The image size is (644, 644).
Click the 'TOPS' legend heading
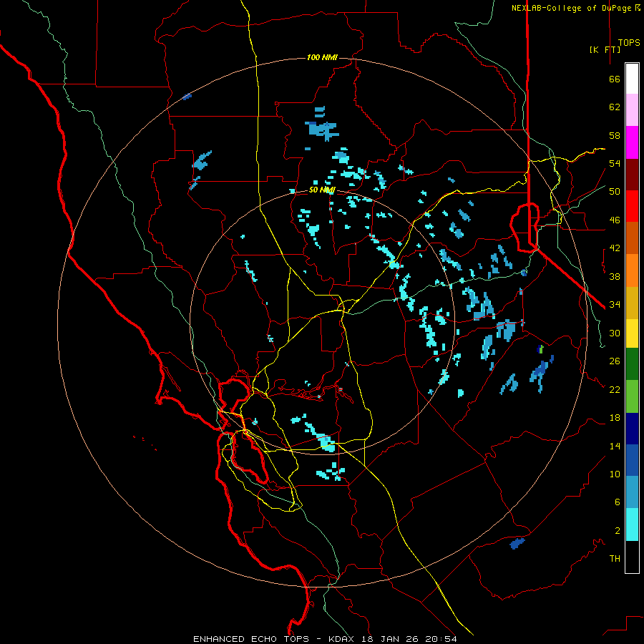629,43
